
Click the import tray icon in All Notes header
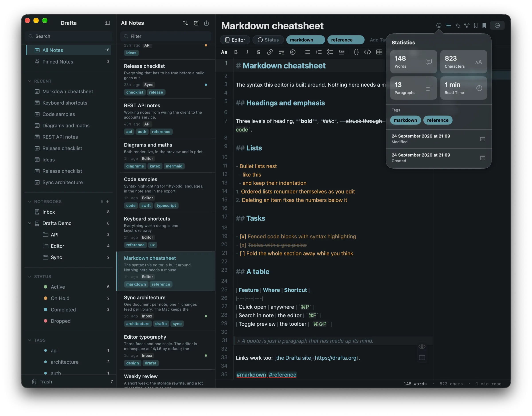(206, 23)
